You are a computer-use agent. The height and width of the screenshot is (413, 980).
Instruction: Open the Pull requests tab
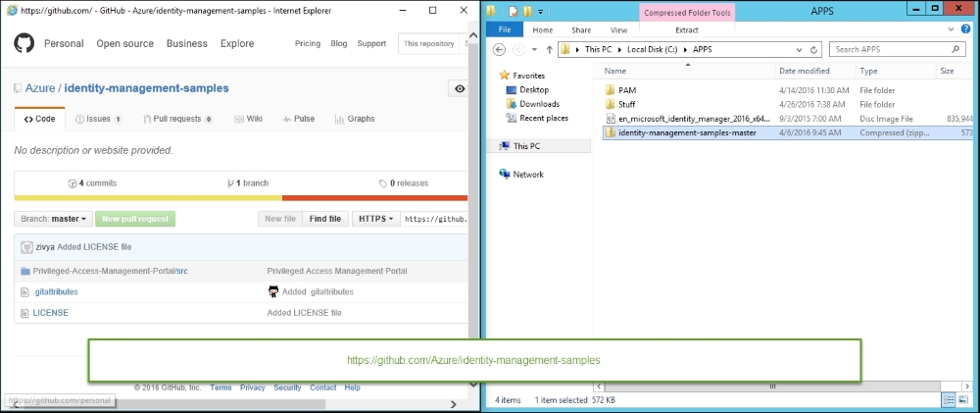tap(177, 119)
